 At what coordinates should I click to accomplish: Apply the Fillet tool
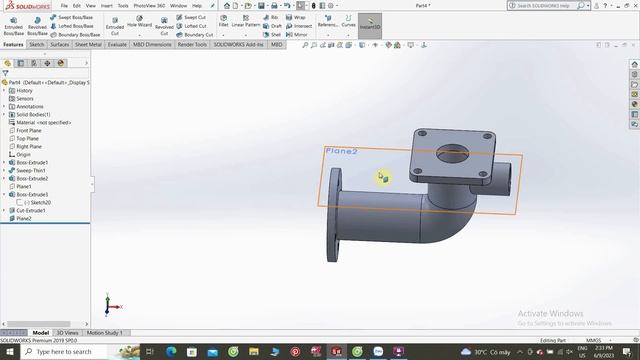[x=223, y=21]
